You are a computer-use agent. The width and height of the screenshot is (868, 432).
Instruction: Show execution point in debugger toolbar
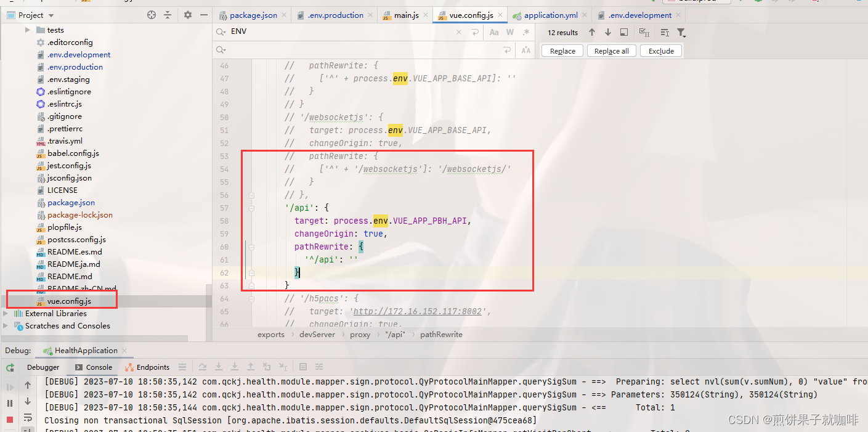182,367
